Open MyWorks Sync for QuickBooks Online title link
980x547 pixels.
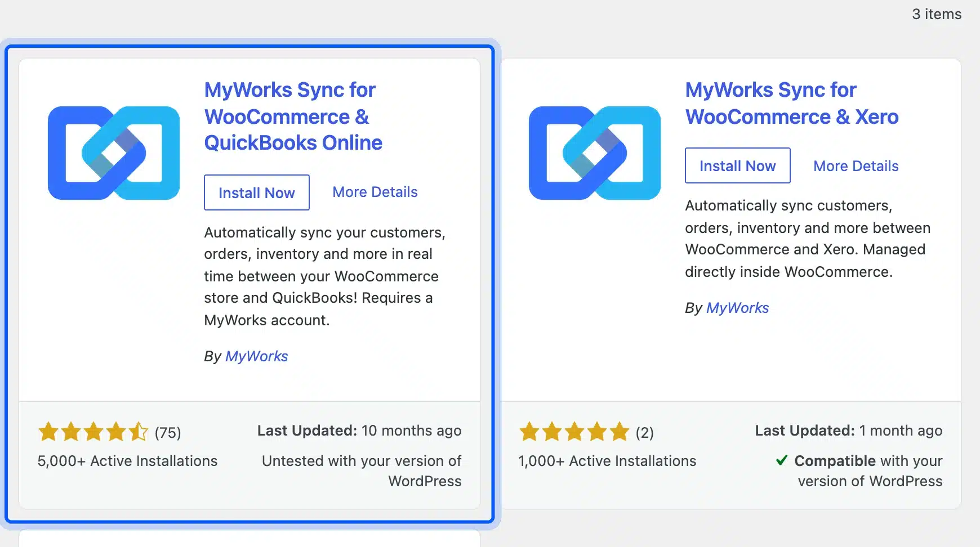(x=293, y=116)
